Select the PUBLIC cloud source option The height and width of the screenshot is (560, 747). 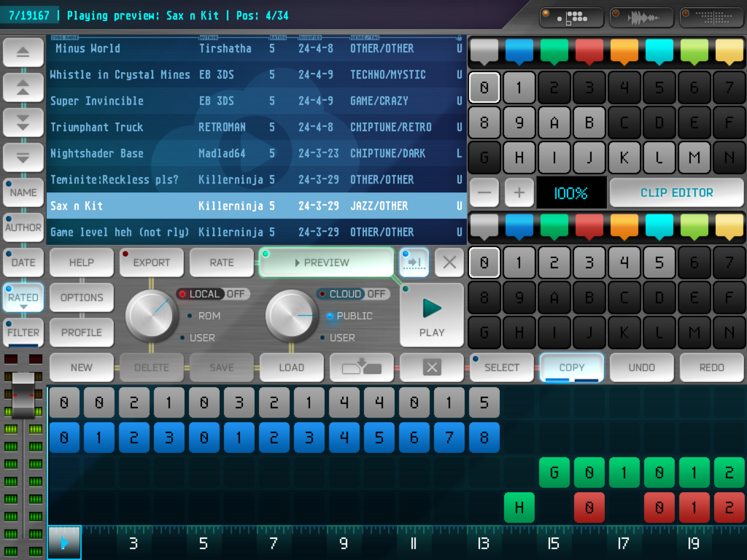pos(353,316)
